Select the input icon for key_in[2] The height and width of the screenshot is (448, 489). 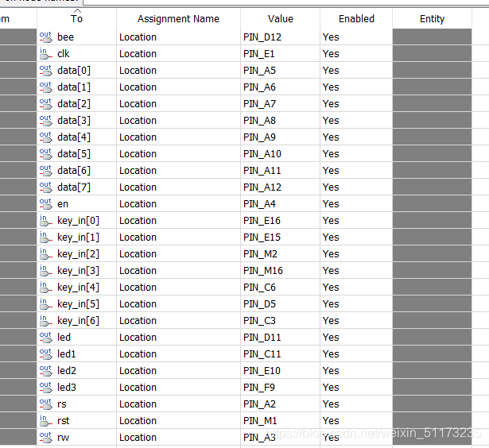click(46, 254)
